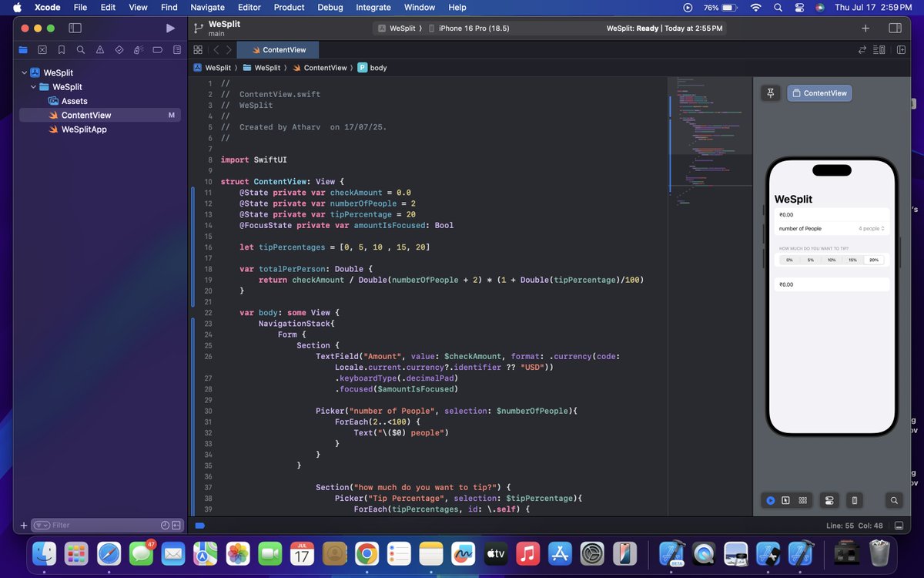The image size is (924, 578).
Task: Add an editor split on the right
Action: tap(901, 49)
